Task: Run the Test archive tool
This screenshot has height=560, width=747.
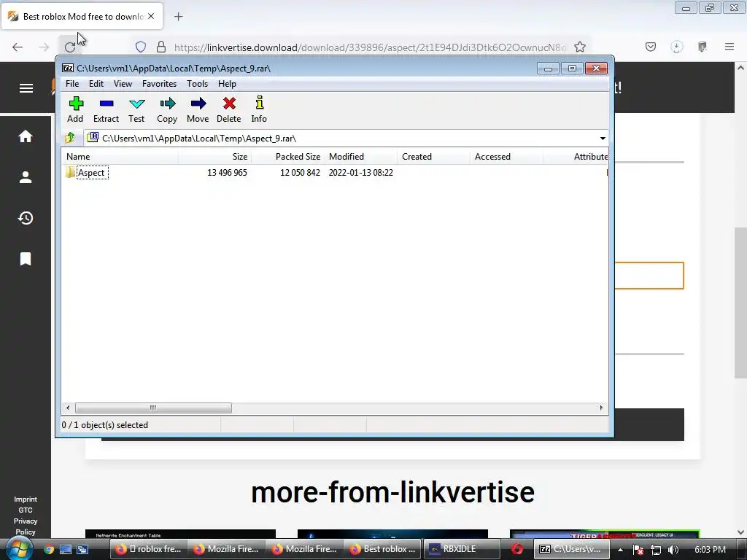Action: pos(136,109)
